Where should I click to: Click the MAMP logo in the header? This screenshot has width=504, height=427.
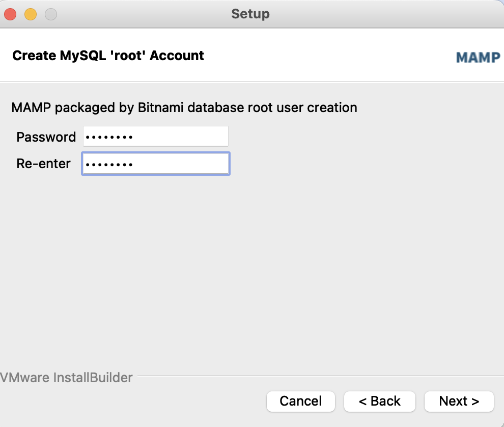478,58
